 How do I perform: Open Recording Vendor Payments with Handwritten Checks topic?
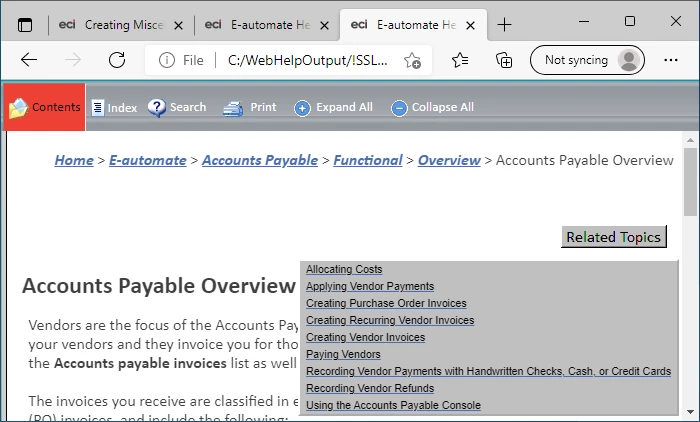pos(488,371)
